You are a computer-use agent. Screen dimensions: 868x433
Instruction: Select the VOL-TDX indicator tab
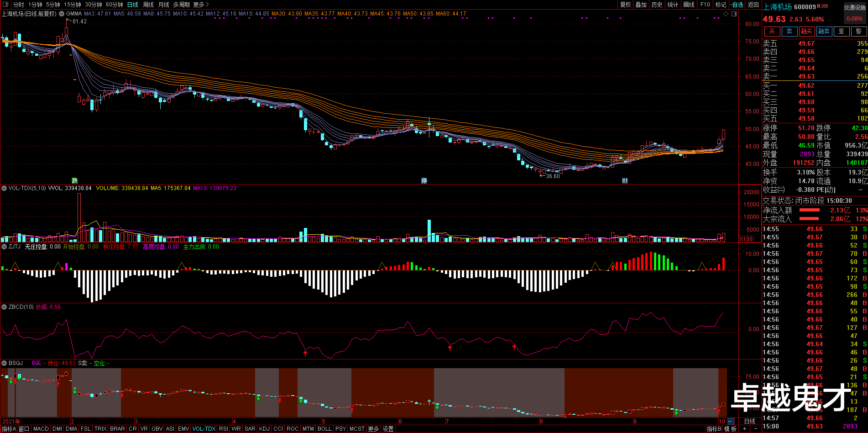click(x=204, y=429)
